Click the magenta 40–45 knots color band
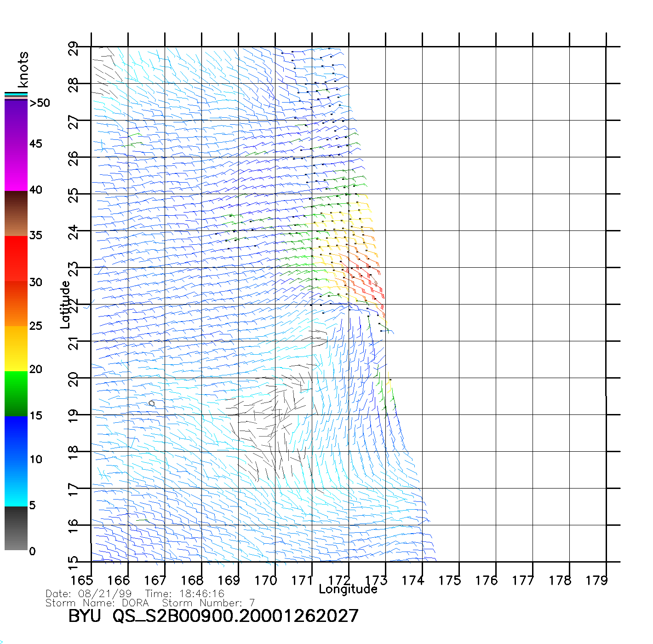 (16, 168)
